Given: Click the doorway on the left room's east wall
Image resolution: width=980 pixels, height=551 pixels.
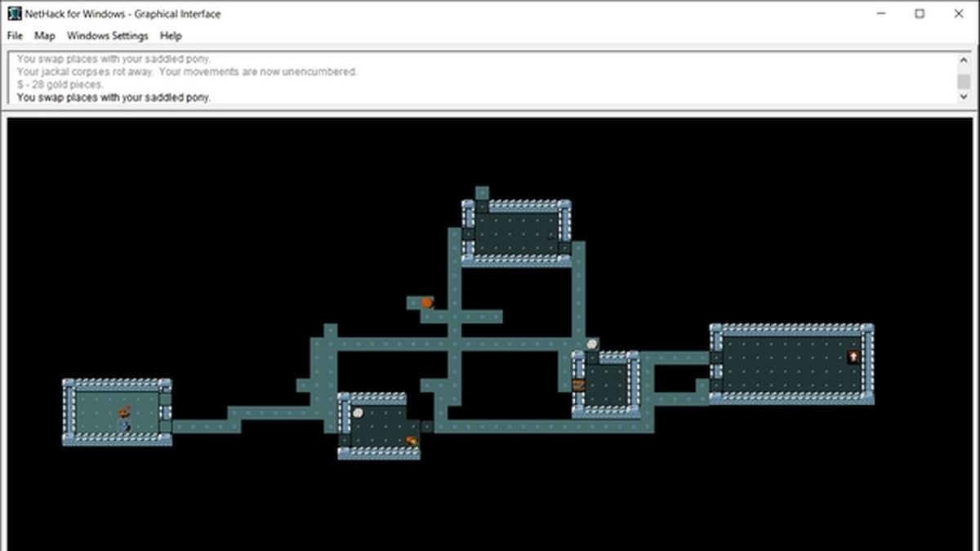Looking at the screenshot, I should click(166, 411).
